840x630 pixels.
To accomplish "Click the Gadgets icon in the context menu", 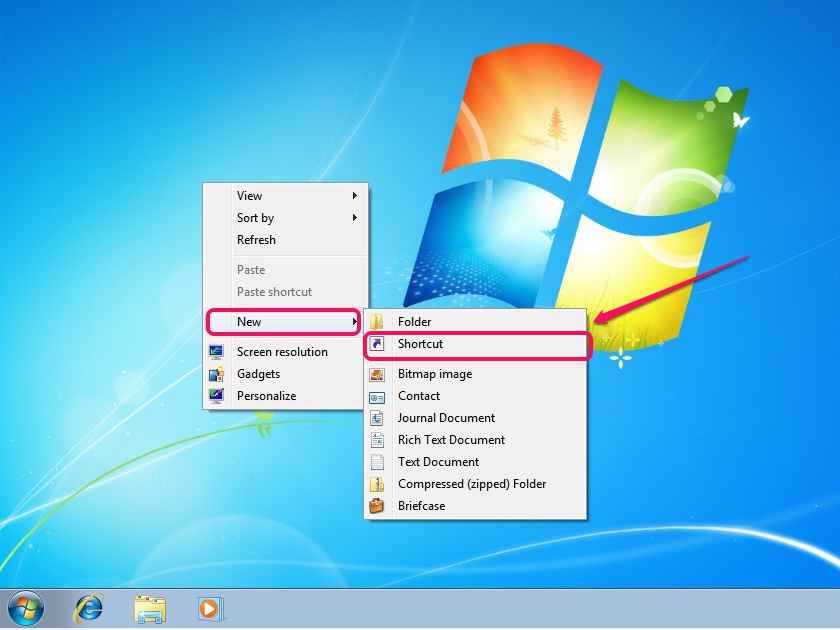I will tap(217, 373).
